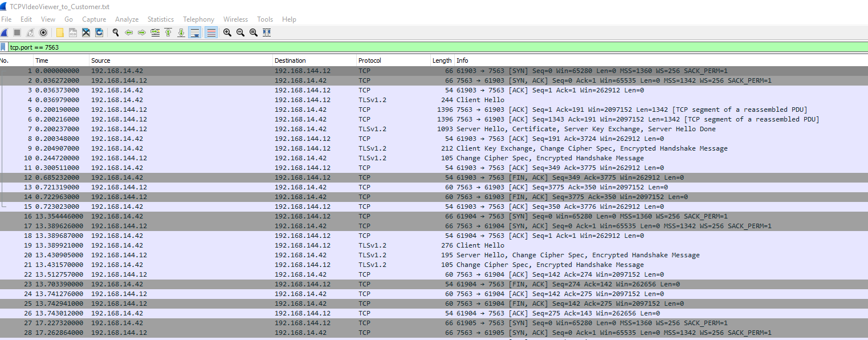Open the Help menu
The height and width of the screenshot is (340, 868).
pyautogui.click(x=290, y=19)
